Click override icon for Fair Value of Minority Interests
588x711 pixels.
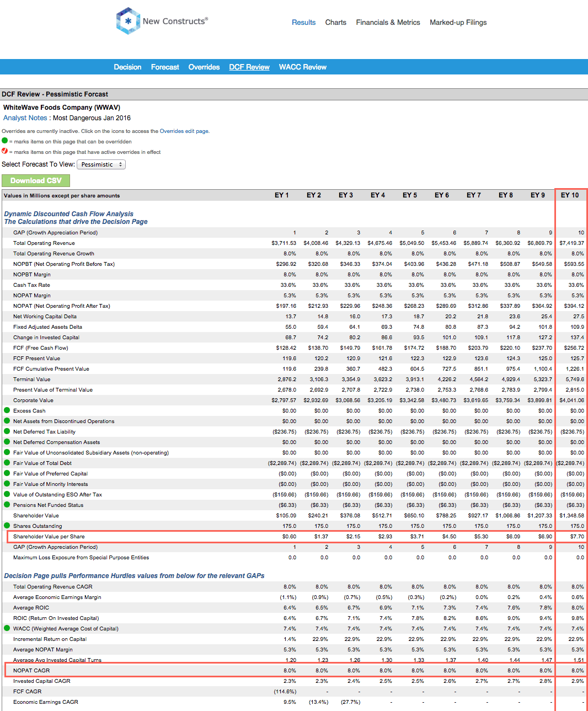click(x=7, y=484)
